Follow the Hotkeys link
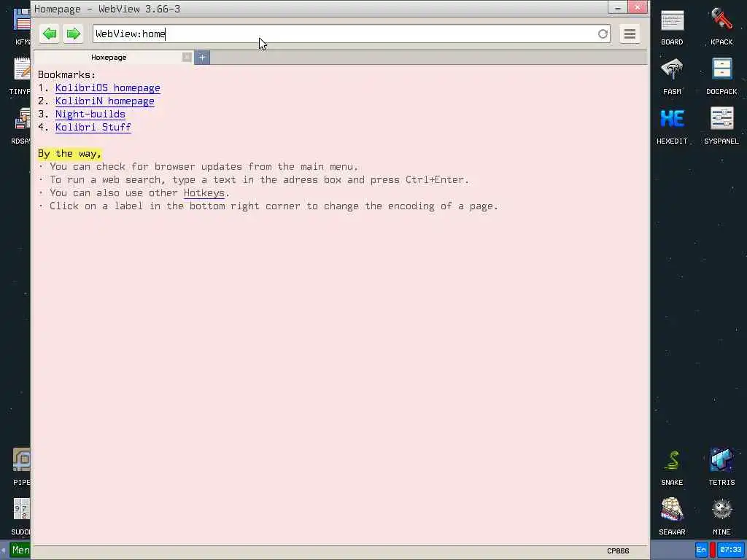 click(204, 192)
